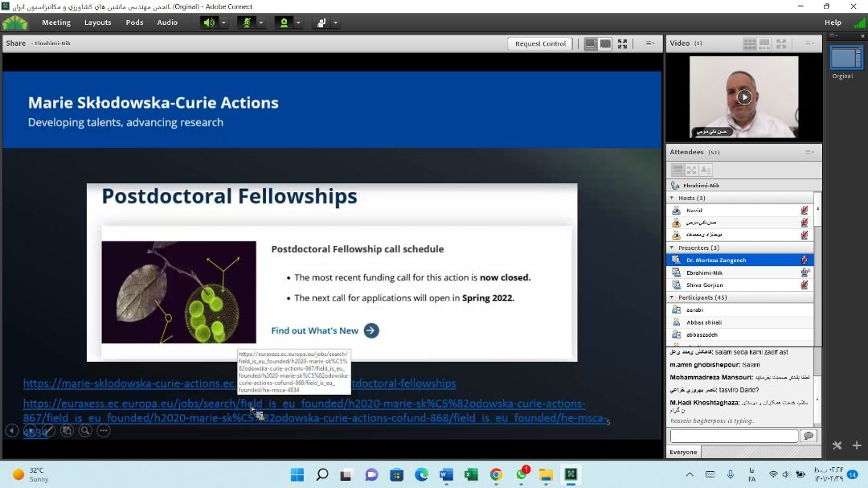868x488 pixels.
Task: Collapse the Participants (45) group
Action: (672, 297)
